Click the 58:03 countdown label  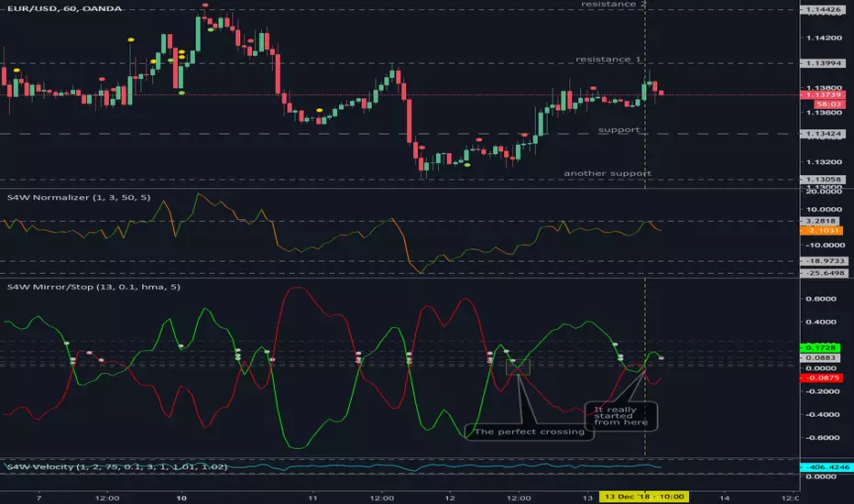click(829, 104)
